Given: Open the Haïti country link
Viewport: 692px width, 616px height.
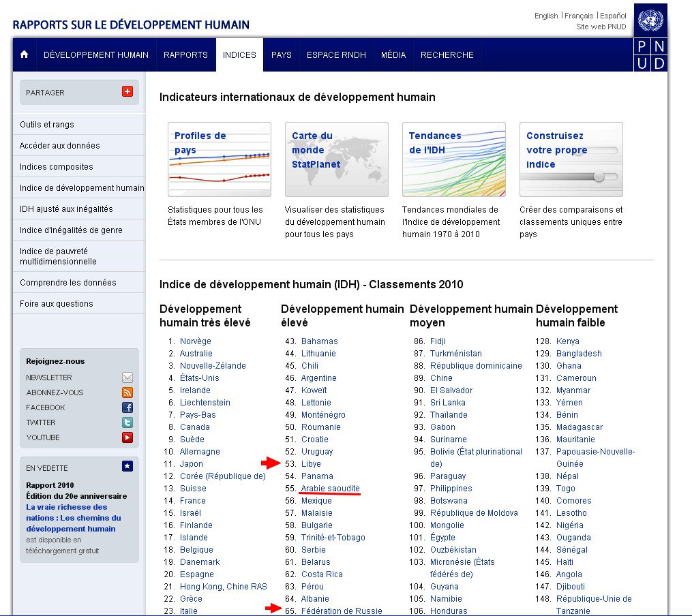Looking at the screenshot, I should point(565,562).
